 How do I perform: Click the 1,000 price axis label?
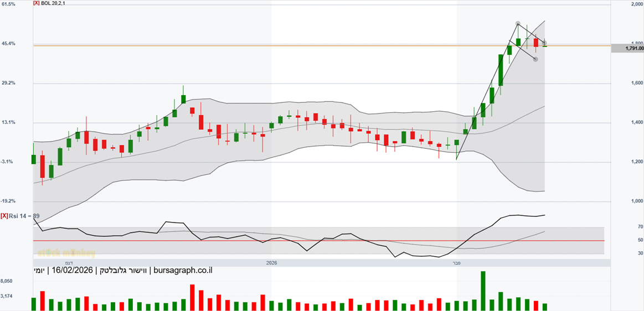click(x=637, y=201)
